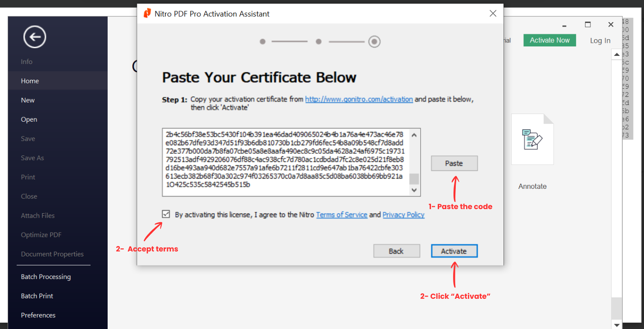Click the Paste button

pos(454,163)
